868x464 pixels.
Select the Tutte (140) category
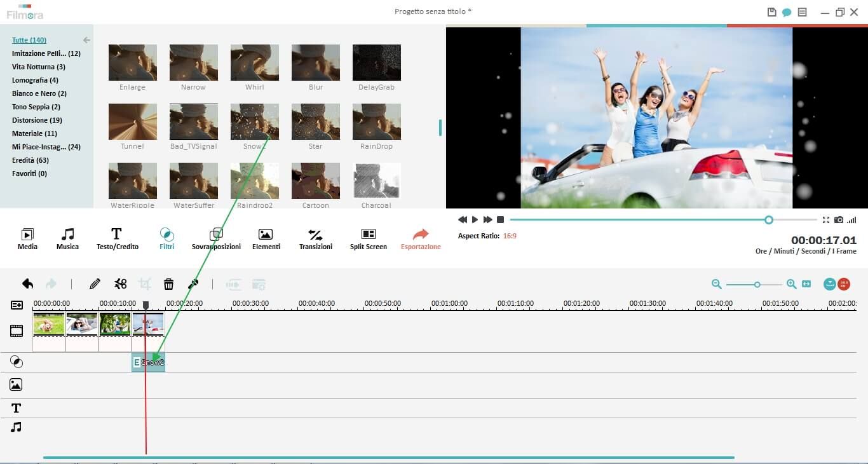[29, 40]
